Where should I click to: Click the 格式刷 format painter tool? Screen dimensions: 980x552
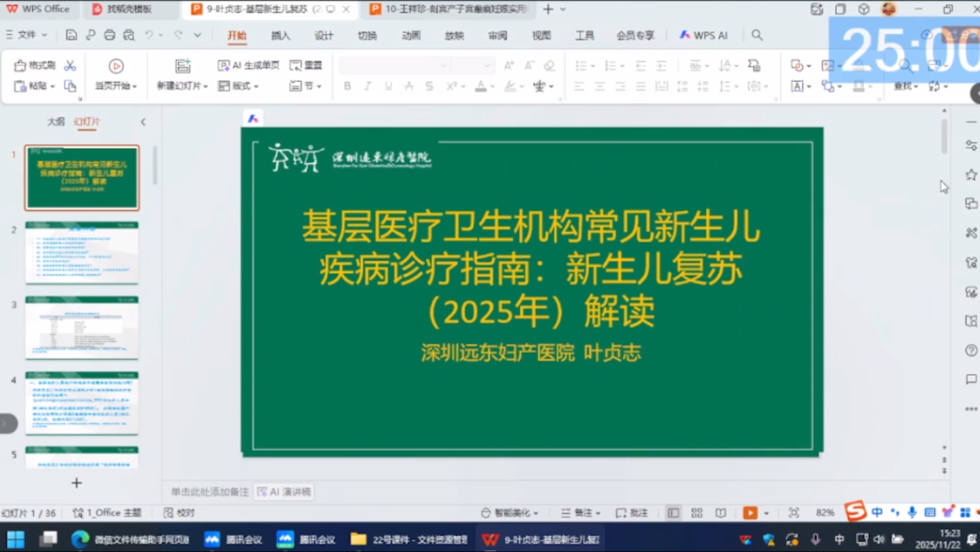point(35,65)
